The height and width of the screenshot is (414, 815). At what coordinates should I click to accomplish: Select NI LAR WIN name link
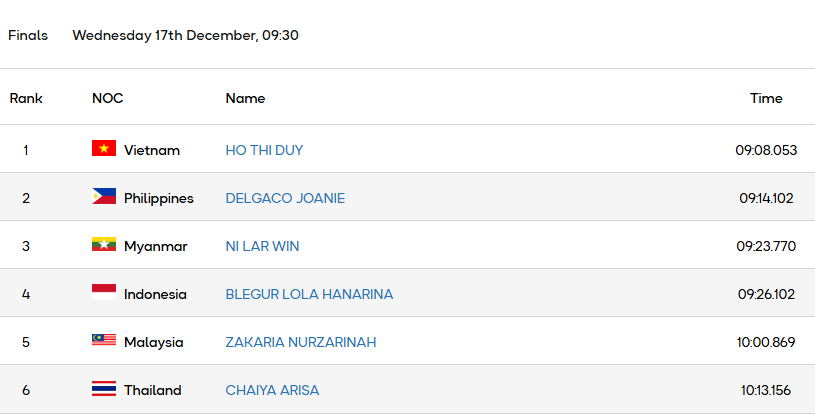click(262, 246)
